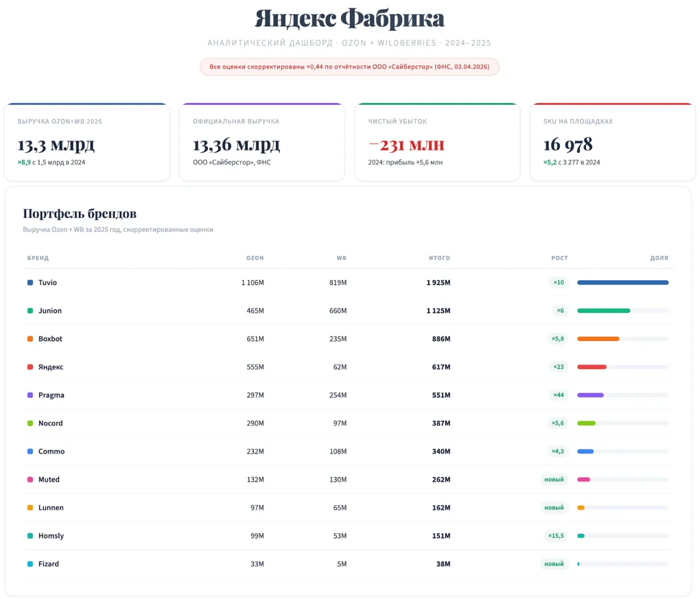
Task: Sort table by OZON column header
Action: coord(255,258)
